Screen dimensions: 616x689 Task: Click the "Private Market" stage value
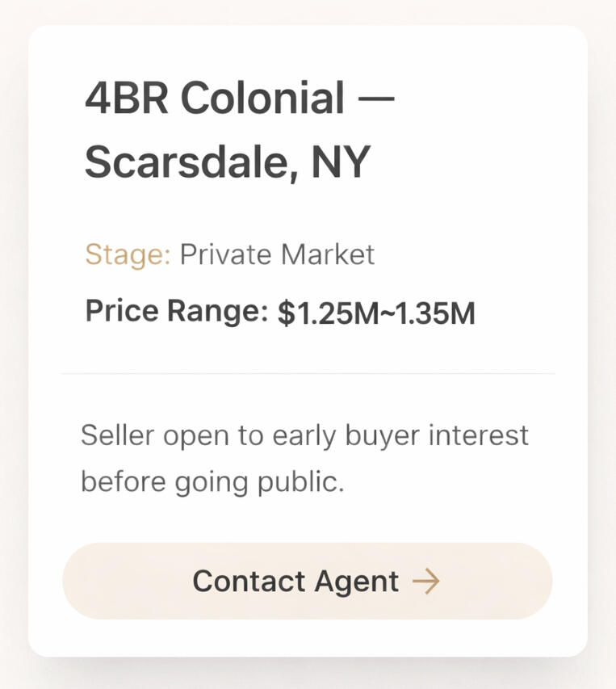[277, 254]
